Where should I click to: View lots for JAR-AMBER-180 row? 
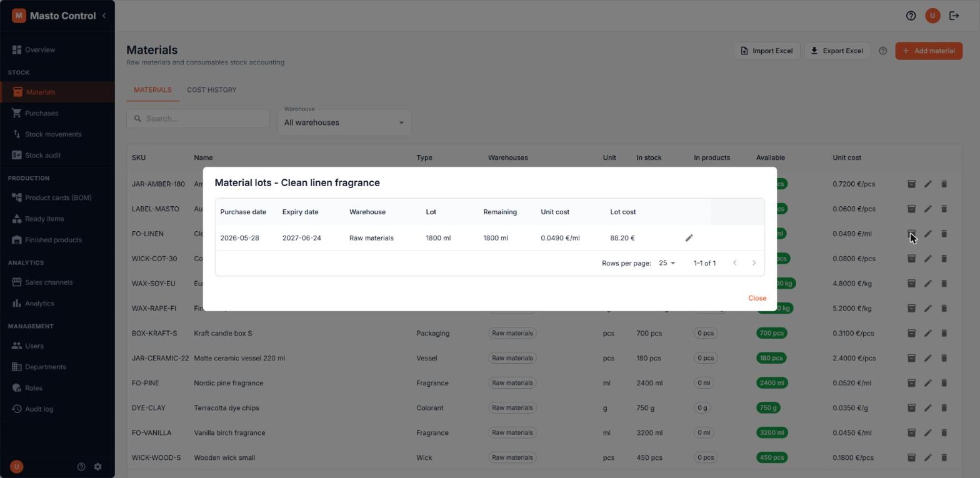tap(911, 184)
